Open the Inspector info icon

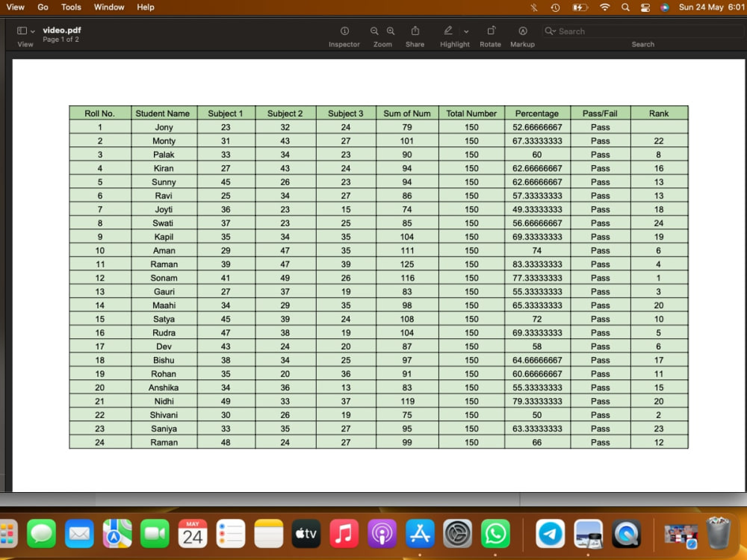click(x=344, y=31)
